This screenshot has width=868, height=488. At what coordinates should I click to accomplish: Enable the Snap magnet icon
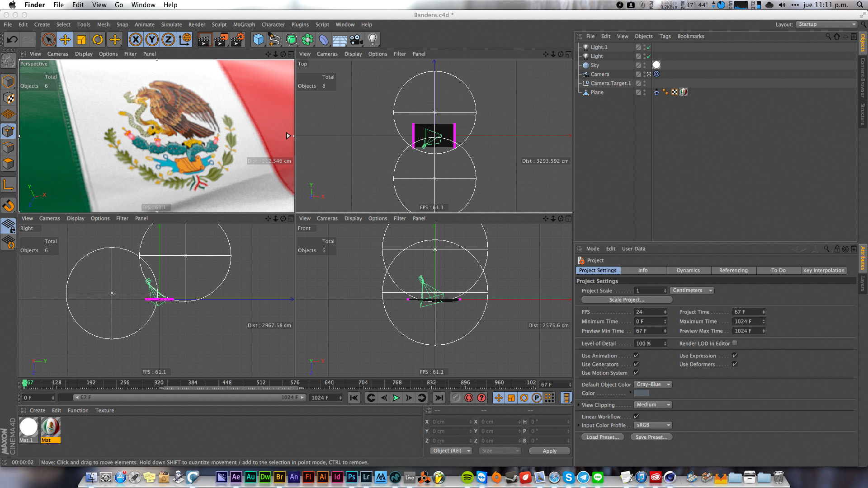pos(8,206)
